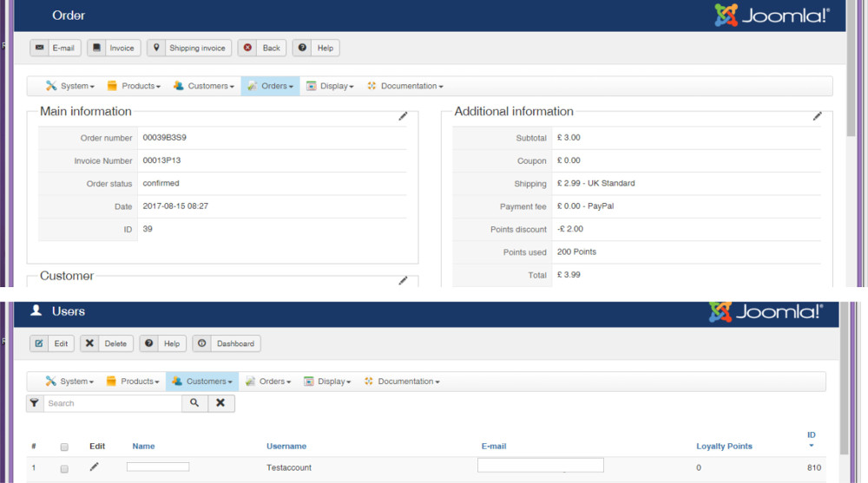Edit Customer section with pencil icon
Viewport: 868px width, 483px height.
coord(403,280)
